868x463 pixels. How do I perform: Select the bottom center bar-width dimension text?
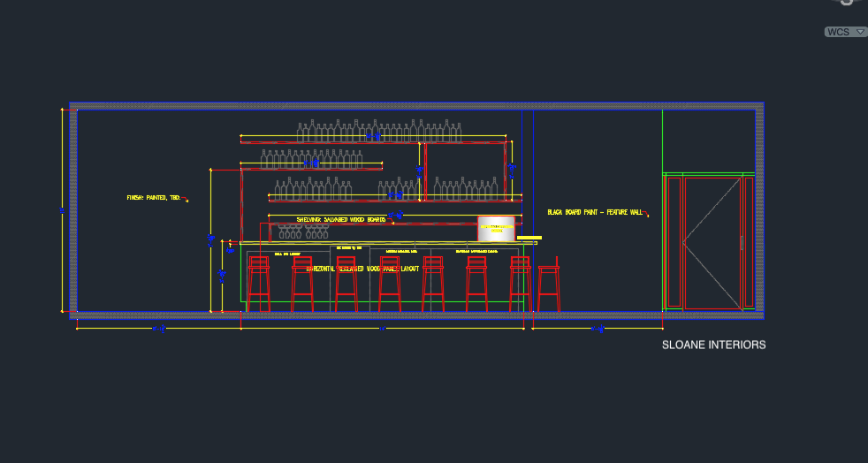click(382, 329)
